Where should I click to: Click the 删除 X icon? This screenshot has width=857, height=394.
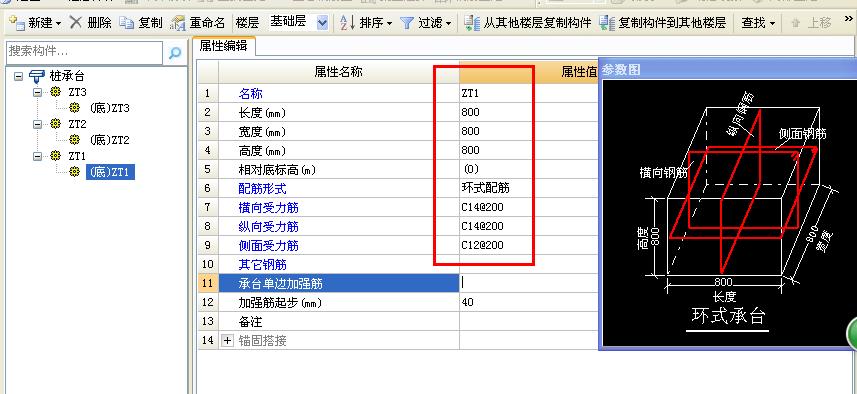point(76,22)
